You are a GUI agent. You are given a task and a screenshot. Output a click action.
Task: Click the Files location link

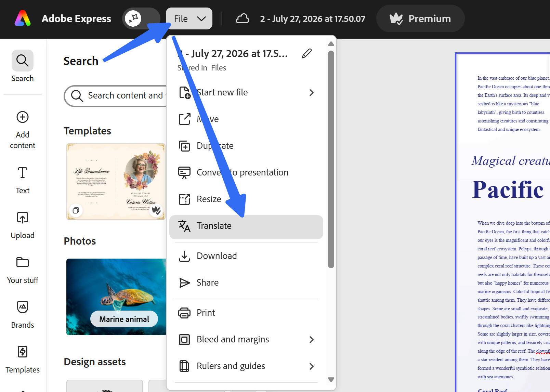pyautogui.click(x=219, y=68)
